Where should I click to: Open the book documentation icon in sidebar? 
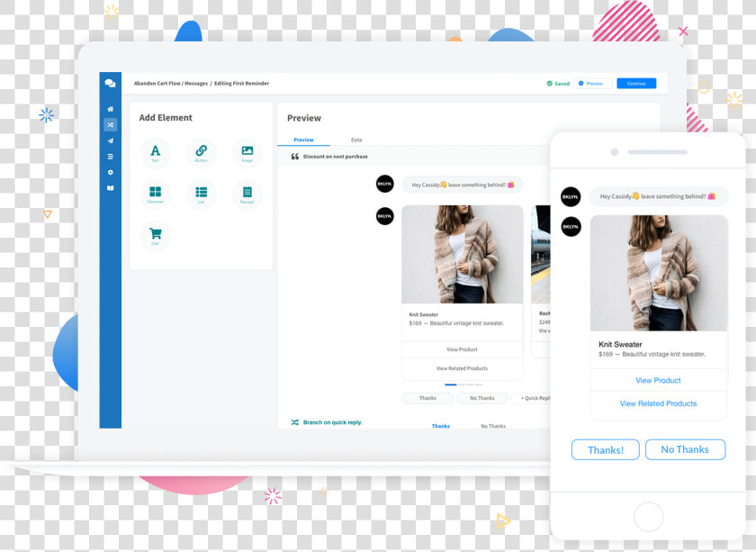pyautogui.click(x=111, y=188)
